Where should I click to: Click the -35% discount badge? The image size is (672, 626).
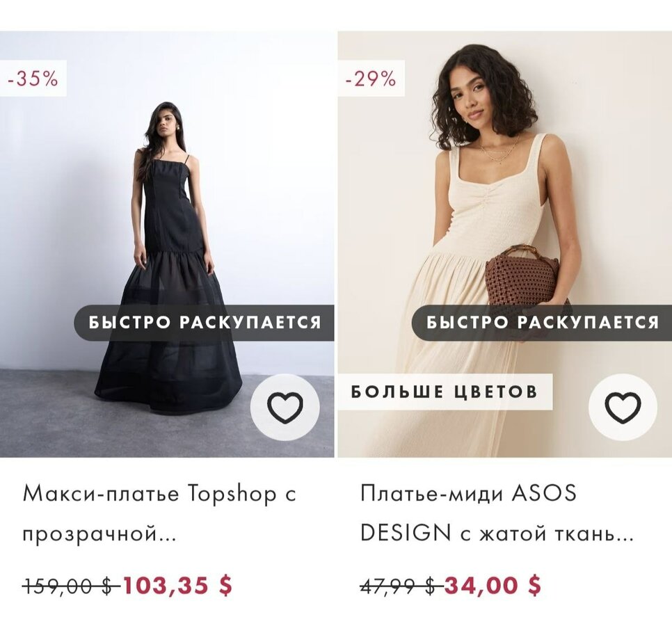coord(33,79)
